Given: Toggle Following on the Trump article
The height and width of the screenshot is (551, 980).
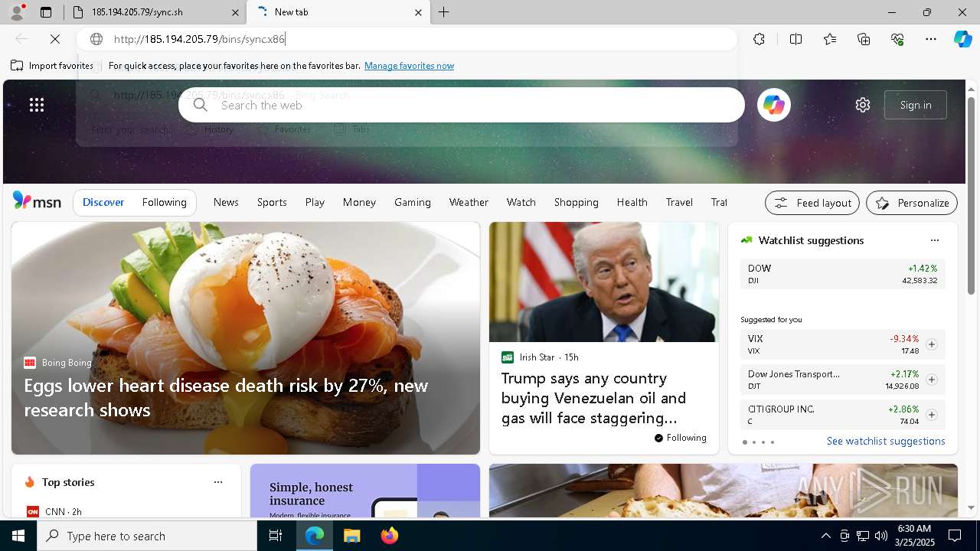Looking at the screenshot, I should click(680, 438).
